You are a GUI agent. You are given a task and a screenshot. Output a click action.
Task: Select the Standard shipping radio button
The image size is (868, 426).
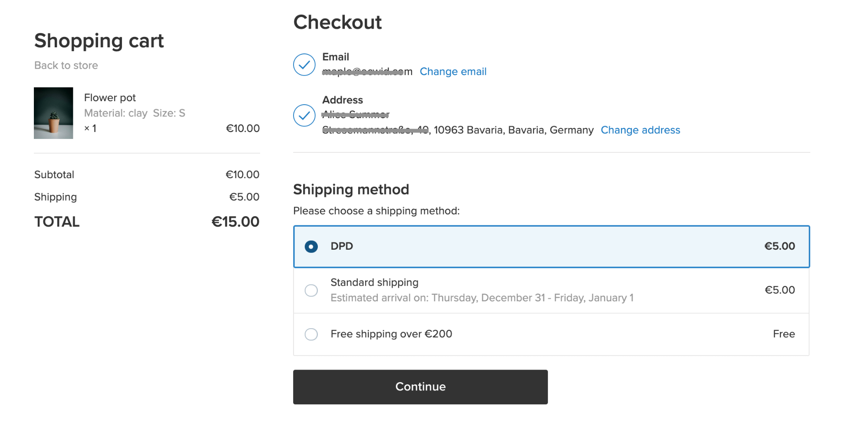pos(311,291)
